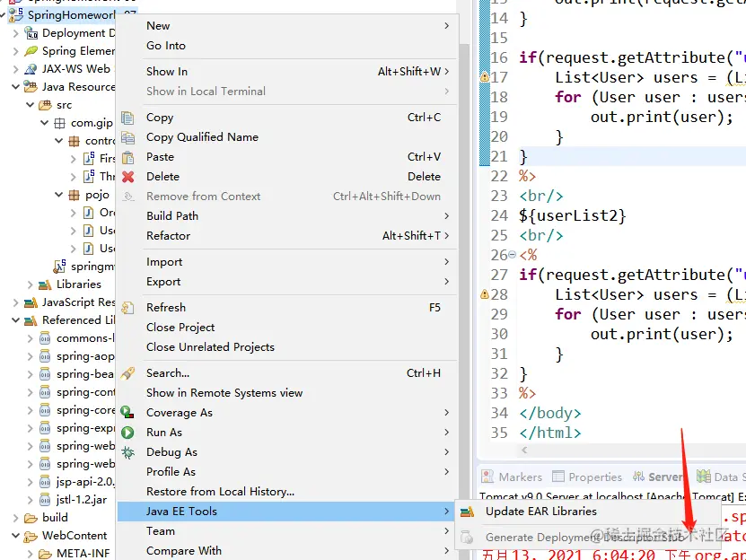Click the Search flashlight icon
746x560 pixels.
[x=127, y=373]
